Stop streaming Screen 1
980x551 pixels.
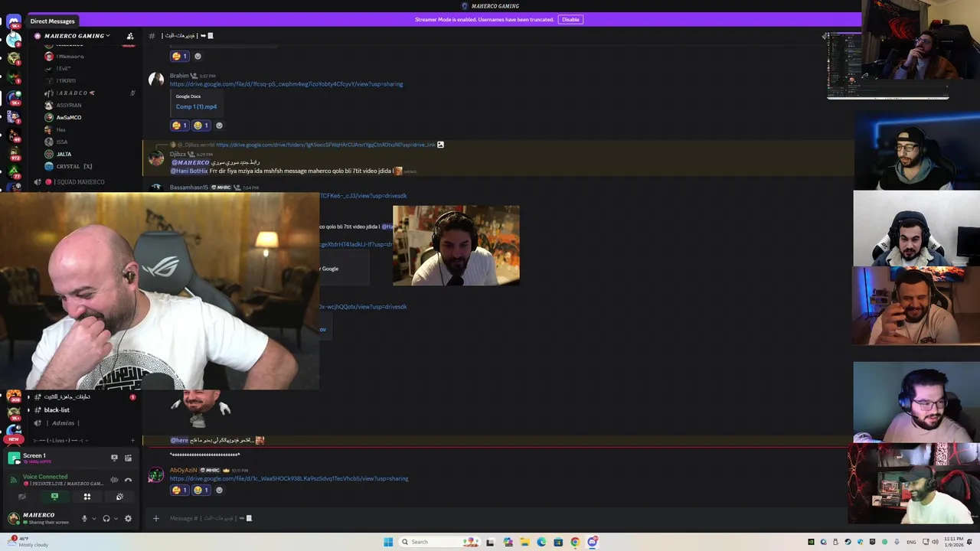(114, 458)
